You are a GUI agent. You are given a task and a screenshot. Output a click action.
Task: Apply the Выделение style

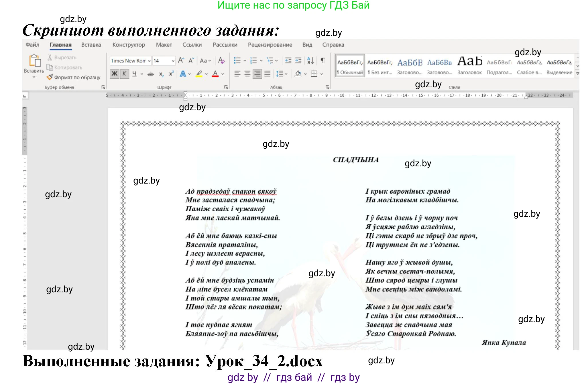click(x=559, y=66)
